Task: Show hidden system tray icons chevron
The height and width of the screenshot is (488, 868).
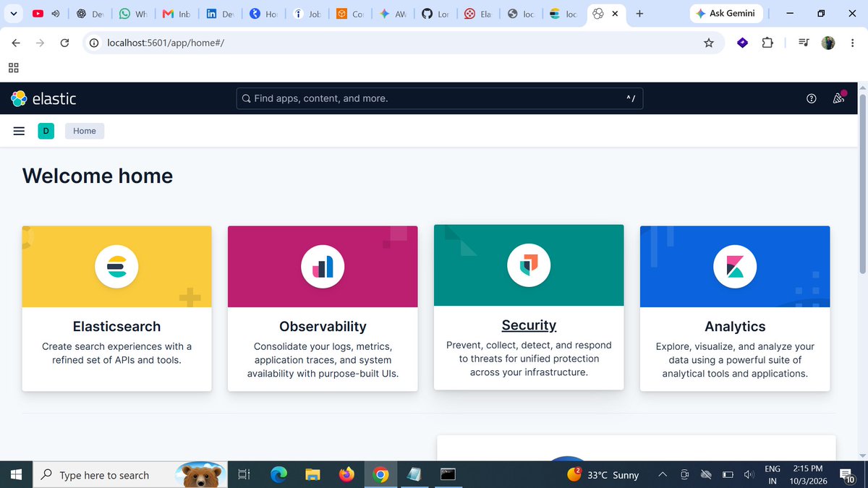Action: [662, 475]
